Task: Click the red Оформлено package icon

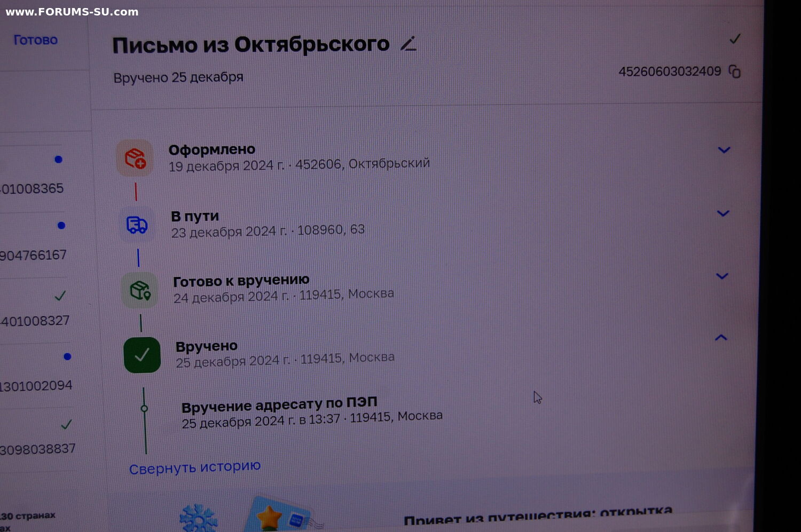Action: click(135, 158)
